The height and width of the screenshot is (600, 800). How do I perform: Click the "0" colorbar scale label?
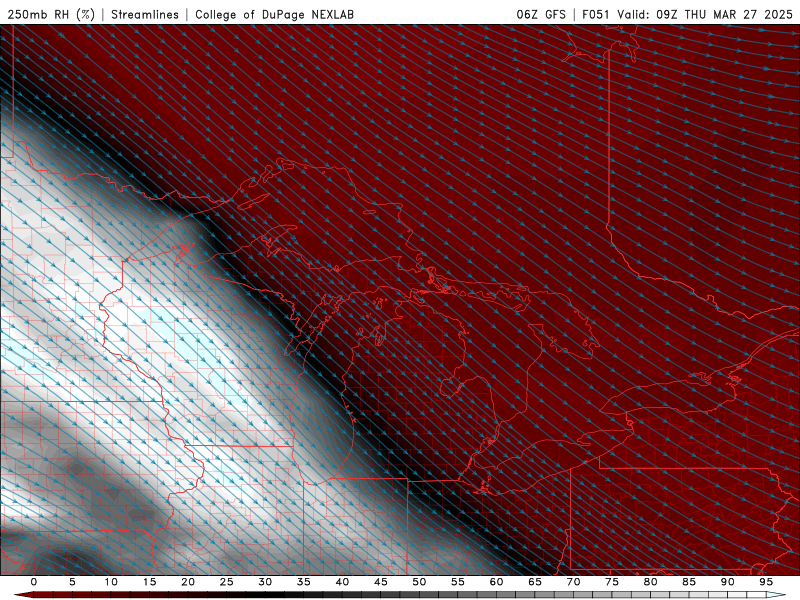(x=34, y=582)
